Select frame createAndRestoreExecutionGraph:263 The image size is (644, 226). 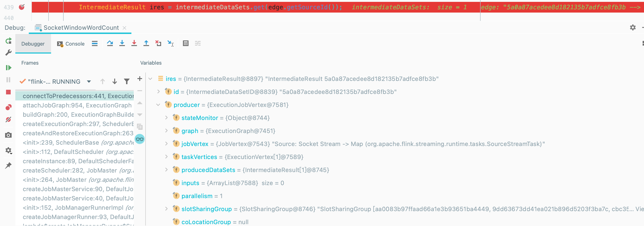click(75, 133)
